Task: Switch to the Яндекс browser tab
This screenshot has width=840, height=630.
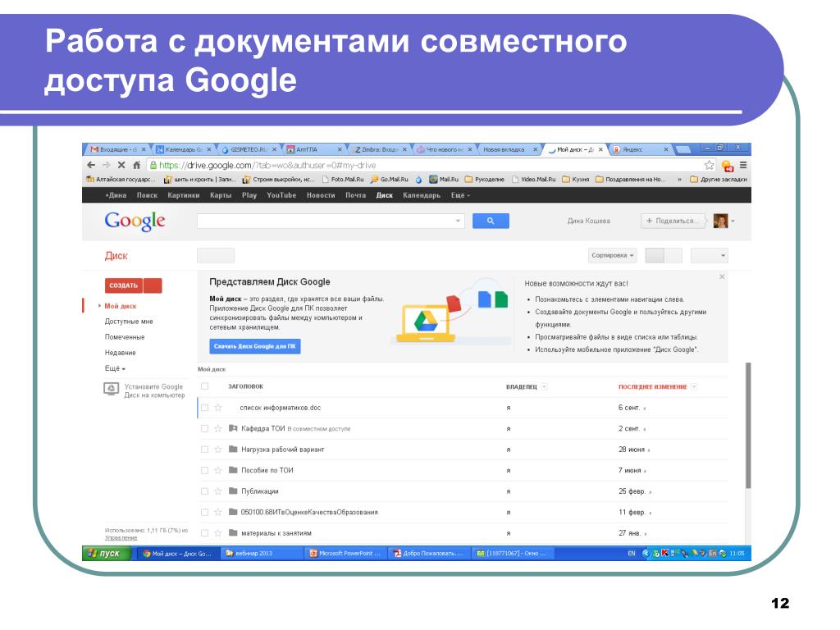Action: point(640,149)
